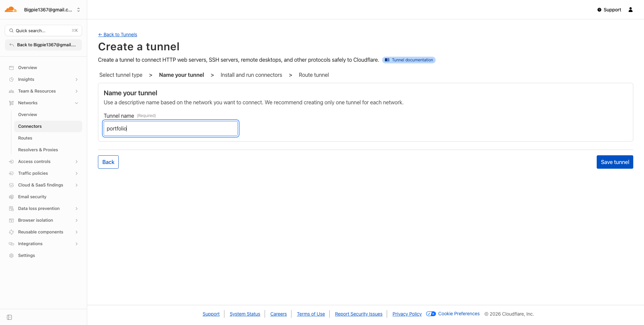
Task: Expand the Insights section
Action: point(76,79)
